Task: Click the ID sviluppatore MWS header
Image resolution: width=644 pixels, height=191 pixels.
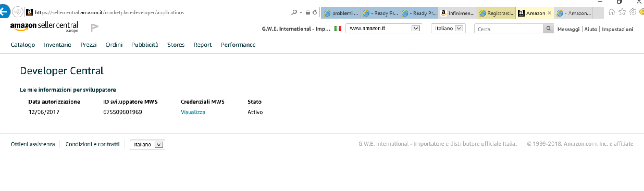Action: click(130, 102)
